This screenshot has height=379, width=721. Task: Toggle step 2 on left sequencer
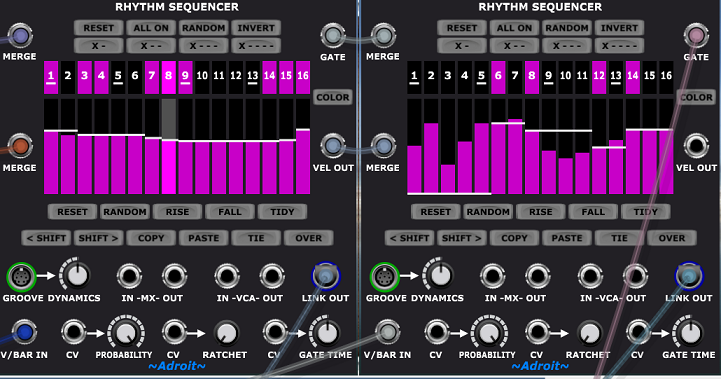(68, 77)
